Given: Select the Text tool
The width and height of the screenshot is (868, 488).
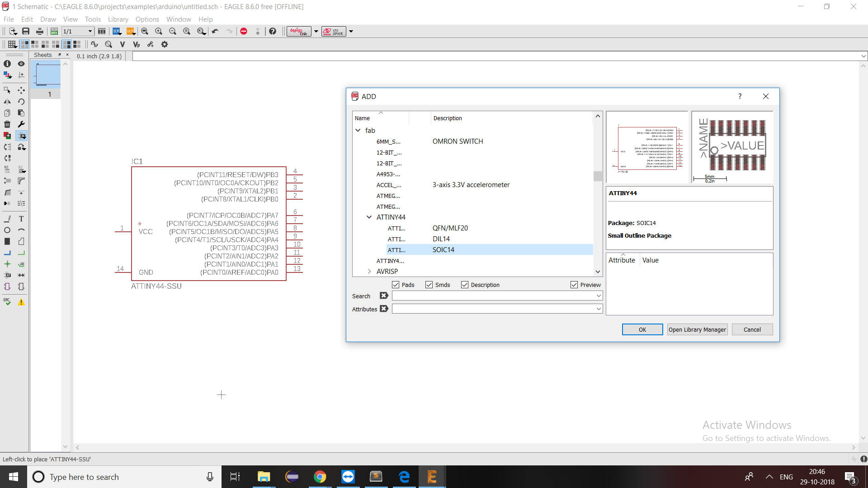Looking at the screenshot, I should pyautogui.click(x=21, y=219).
